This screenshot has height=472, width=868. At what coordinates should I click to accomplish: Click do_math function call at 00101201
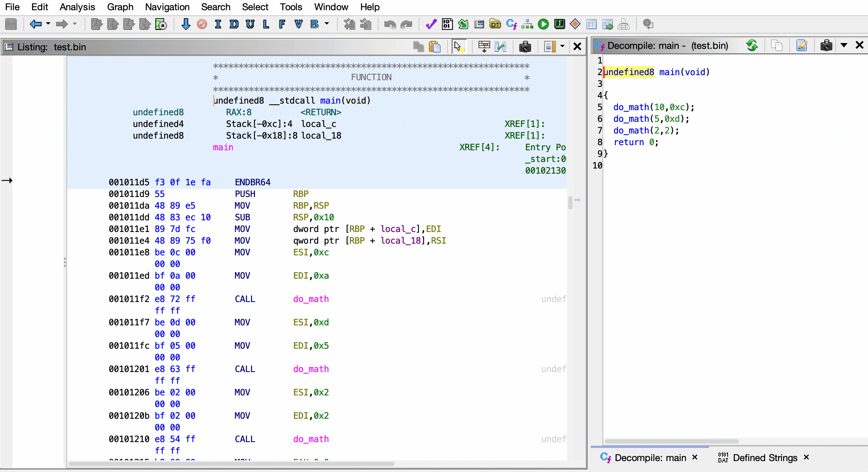pyautogui.click(x=311, y=368)
